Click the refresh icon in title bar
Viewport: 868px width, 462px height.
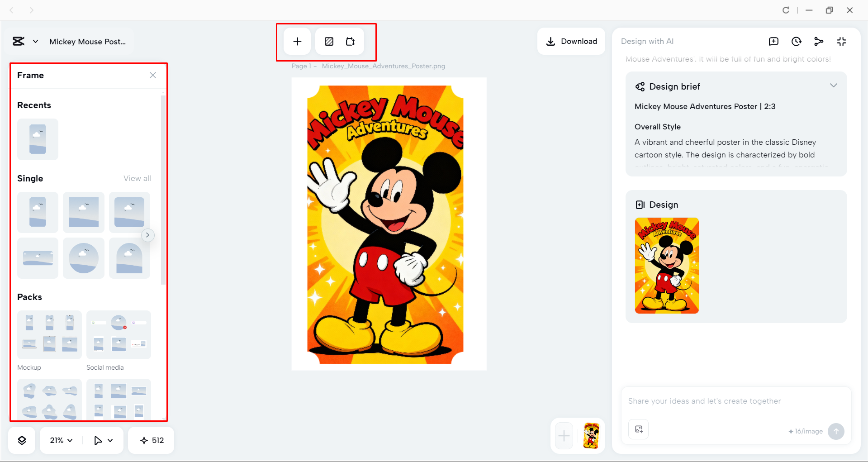(x=786, y=10)
